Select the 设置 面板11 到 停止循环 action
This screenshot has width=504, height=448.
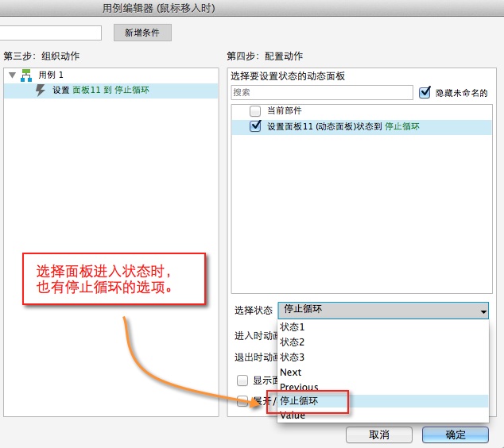click(100, 91)
